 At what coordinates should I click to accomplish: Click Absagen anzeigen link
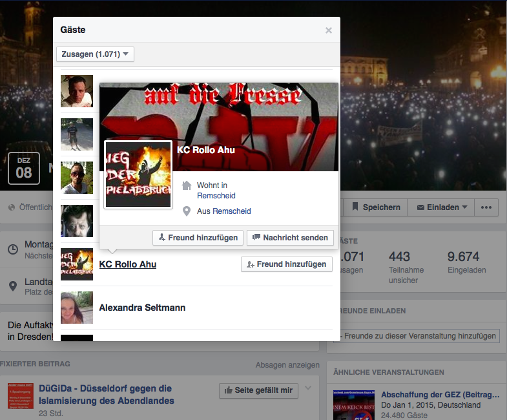(287, 364)
